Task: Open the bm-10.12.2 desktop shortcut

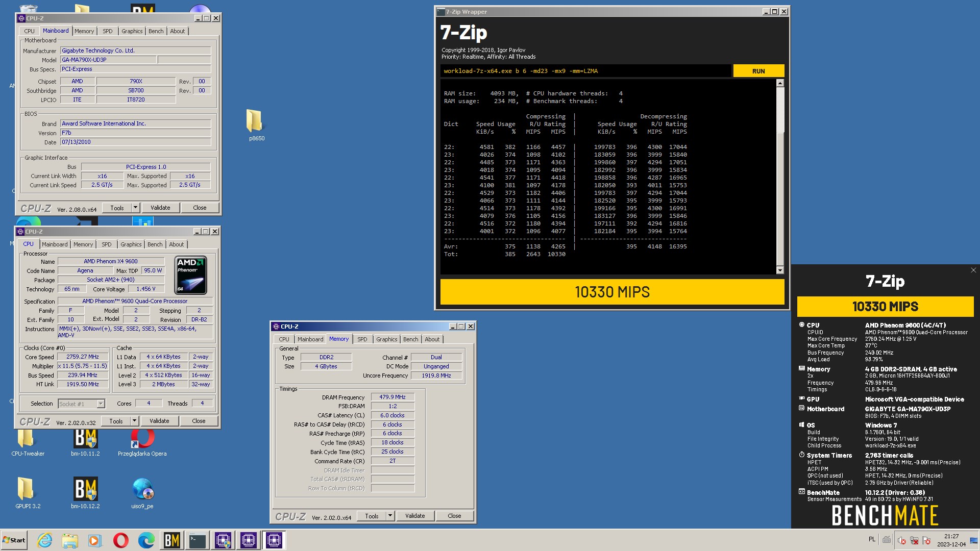Action: tap(85, 493)
